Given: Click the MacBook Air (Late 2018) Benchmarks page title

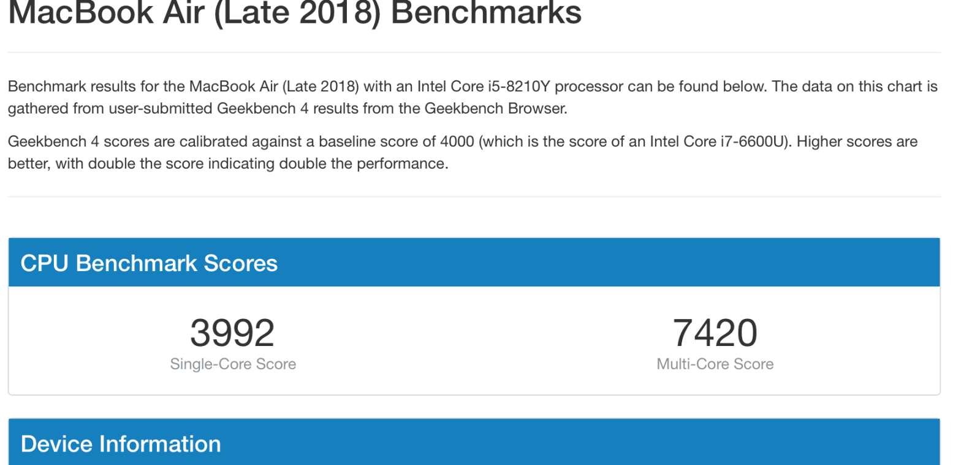Looking at the screenshot, I should 295,12.
